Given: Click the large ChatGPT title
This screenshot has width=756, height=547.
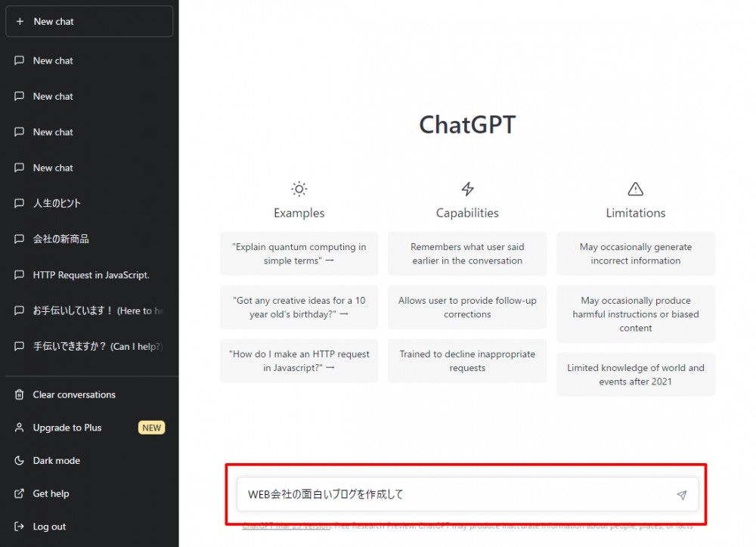Looking at the screenshot, I should (467, 125).
